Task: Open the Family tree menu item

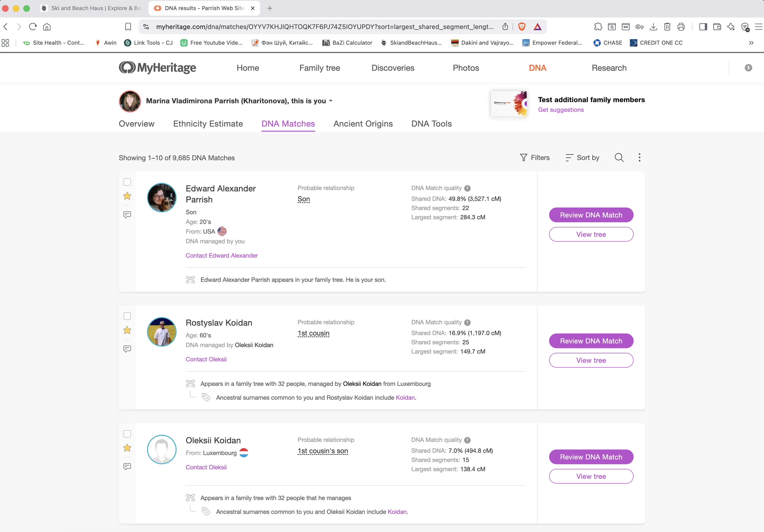Action: point(319,68)
